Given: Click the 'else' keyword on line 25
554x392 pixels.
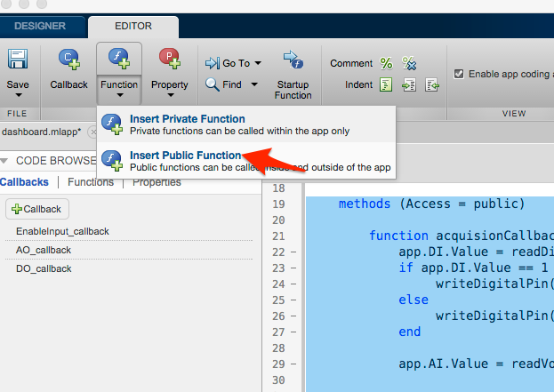Looking at the screenshot, I should click(x=413, y=300).
